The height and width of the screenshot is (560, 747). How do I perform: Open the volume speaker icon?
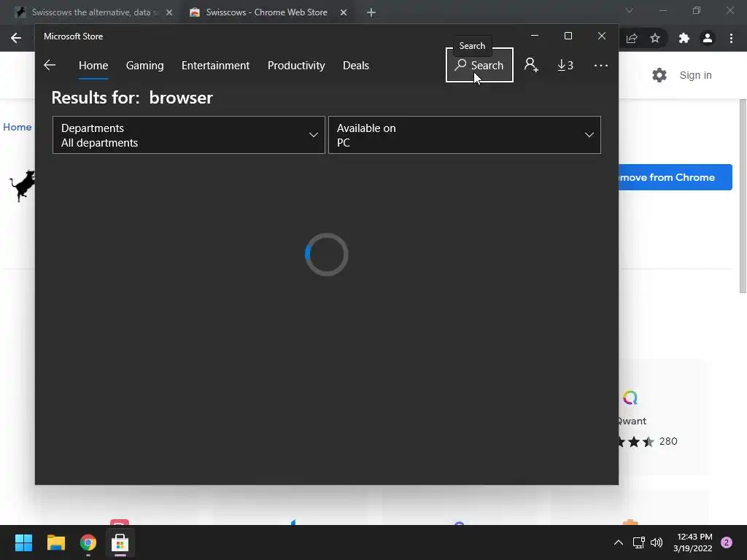[x=657, y=542]
